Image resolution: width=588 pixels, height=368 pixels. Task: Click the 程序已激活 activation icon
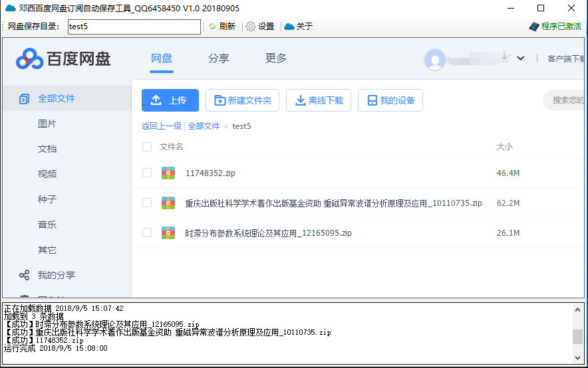coord(534,27)
